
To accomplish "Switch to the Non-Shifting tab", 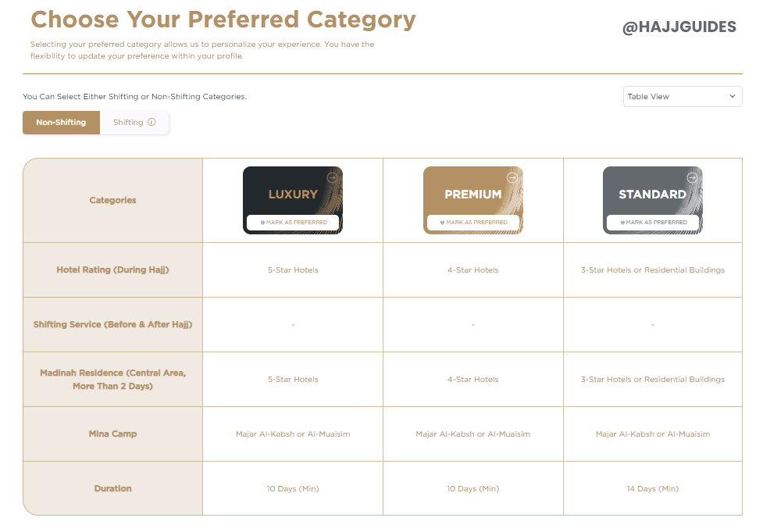I will pyautogui.click(x=61, y=123).
